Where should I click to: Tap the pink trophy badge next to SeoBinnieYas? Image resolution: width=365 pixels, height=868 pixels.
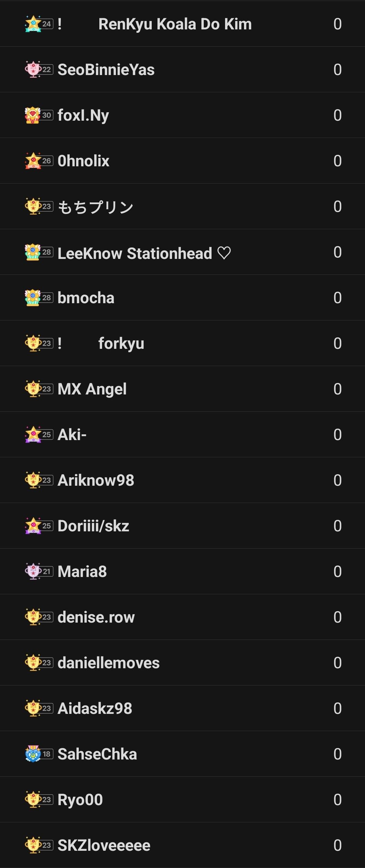pyautogui.click(x=33, y=70)
